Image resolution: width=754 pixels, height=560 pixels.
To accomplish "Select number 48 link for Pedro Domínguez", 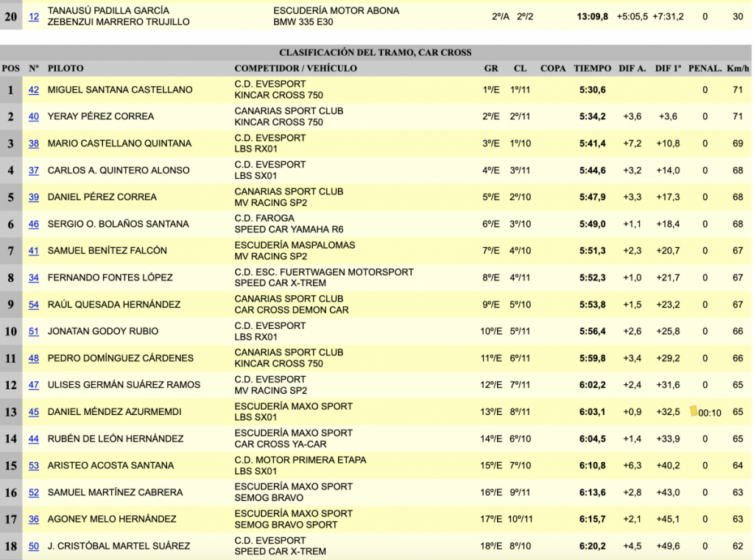I will coord(34,358).
